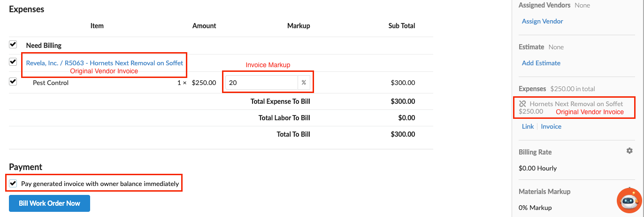Open Revela, Inc. / R5063 invoice link
644x217 pixels.
coord(105,62)
